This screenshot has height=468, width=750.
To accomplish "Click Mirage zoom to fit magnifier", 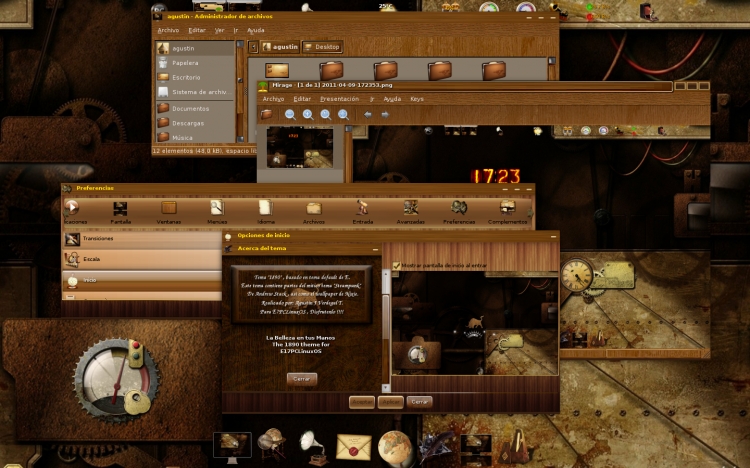I will [343, 114].
